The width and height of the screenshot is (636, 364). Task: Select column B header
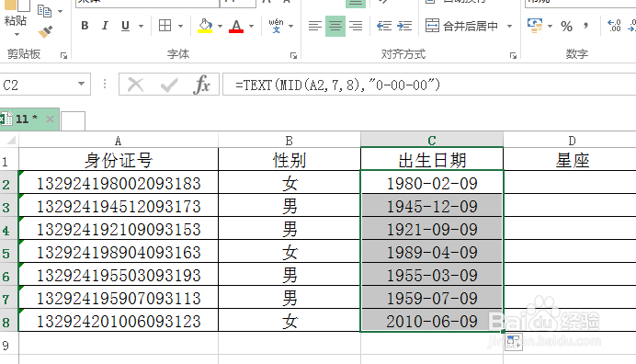click(x=290, y=141)
